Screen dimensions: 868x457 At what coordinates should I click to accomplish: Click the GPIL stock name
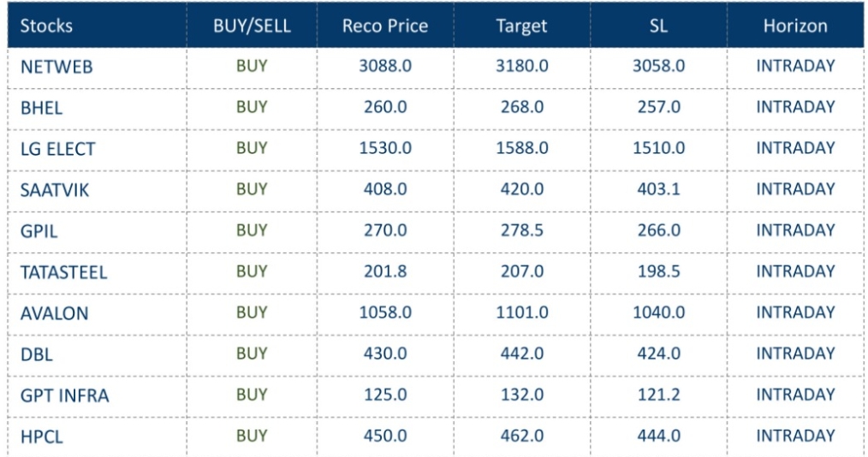39,231
